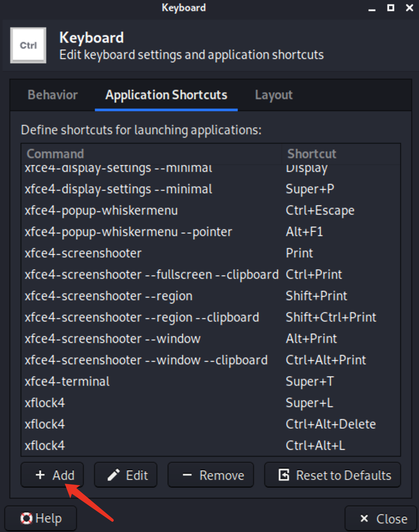The image size is (419, 532).
Task: Sort the list by the Command column
Action: click(56, 154)
